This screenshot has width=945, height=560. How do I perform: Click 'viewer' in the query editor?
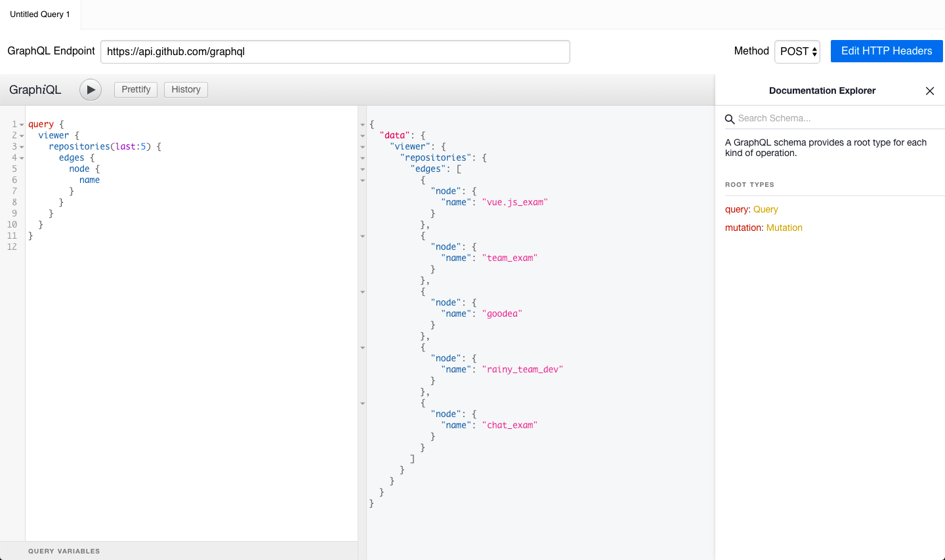54,136
